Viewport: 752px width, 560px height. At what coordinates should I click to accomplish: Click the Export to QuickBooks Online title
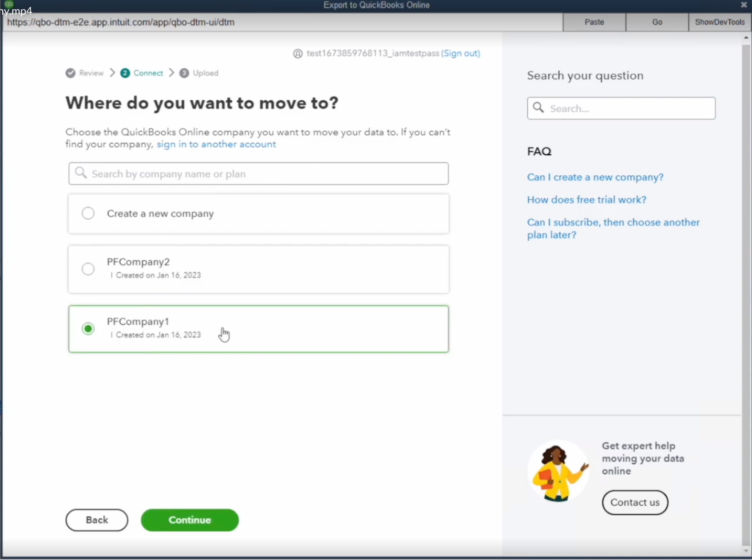pyautogui.click(x=376, y=5)
